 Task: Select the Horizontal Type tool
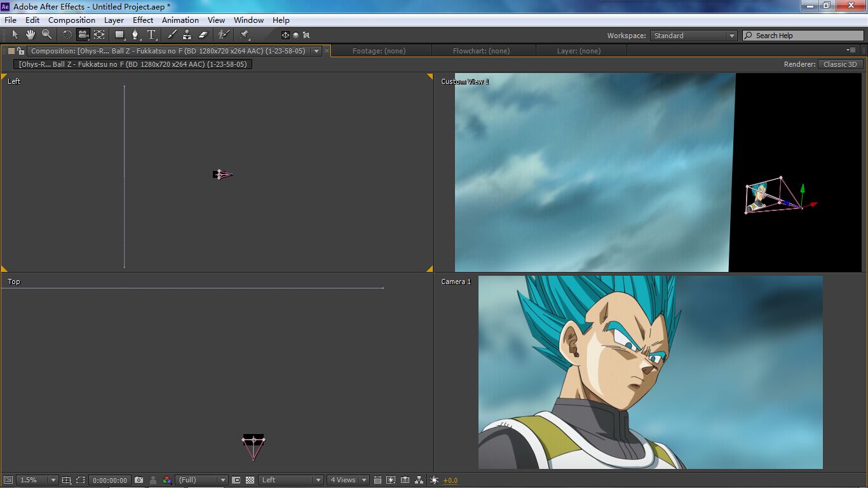[x=151, y=35]
